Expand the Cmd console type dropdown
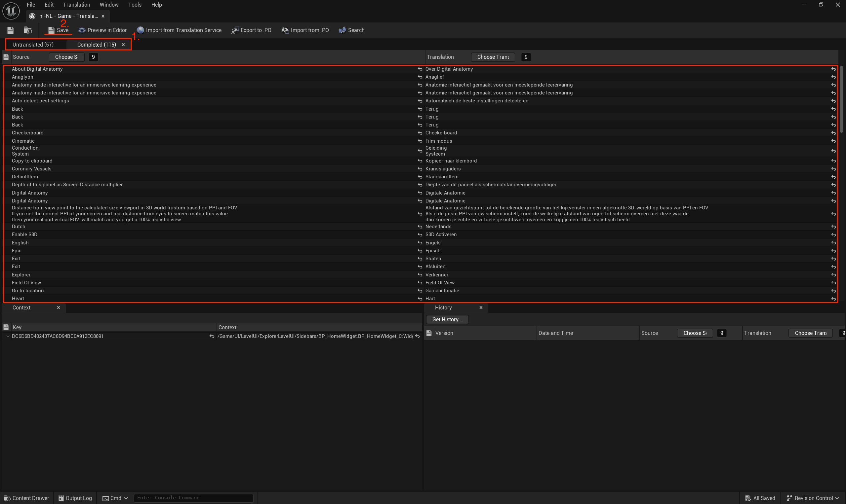This screenshot has width=846, height=504. click(x=115, y=498)
